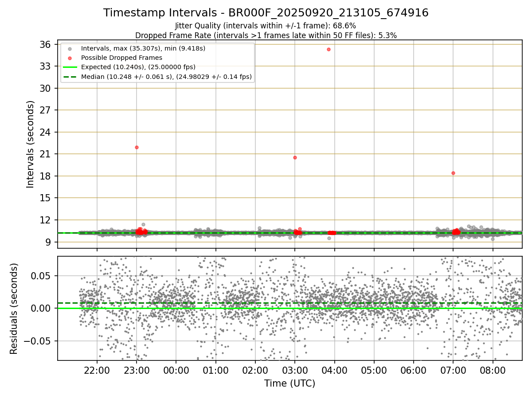Screen dimensions: 532x399
Task: Click the red dropped-frame point near 22 seconds
Action: [x=137, y=147]
